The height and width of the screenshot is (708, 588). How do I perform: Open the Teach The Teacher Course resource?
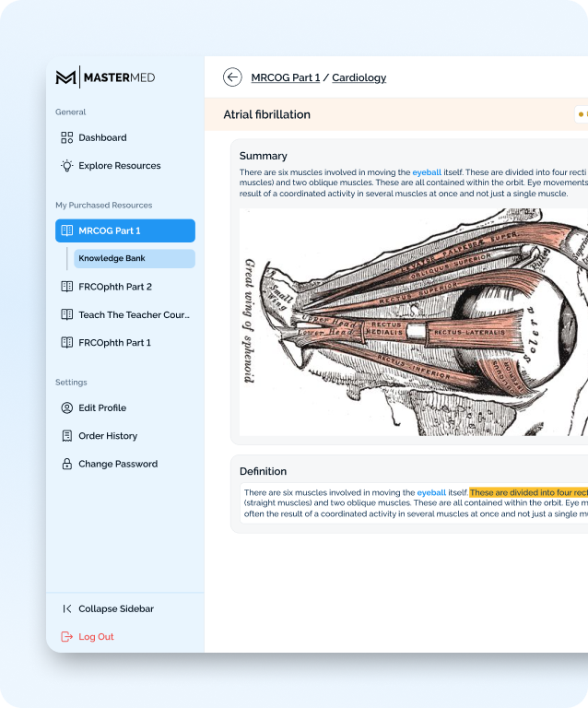click(x=134, y=314)
